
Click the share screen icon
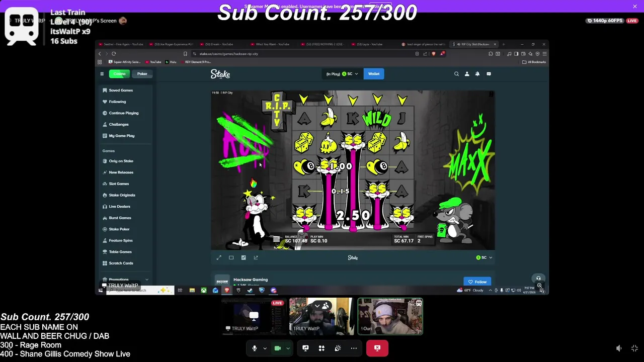(x=305, y=348)
